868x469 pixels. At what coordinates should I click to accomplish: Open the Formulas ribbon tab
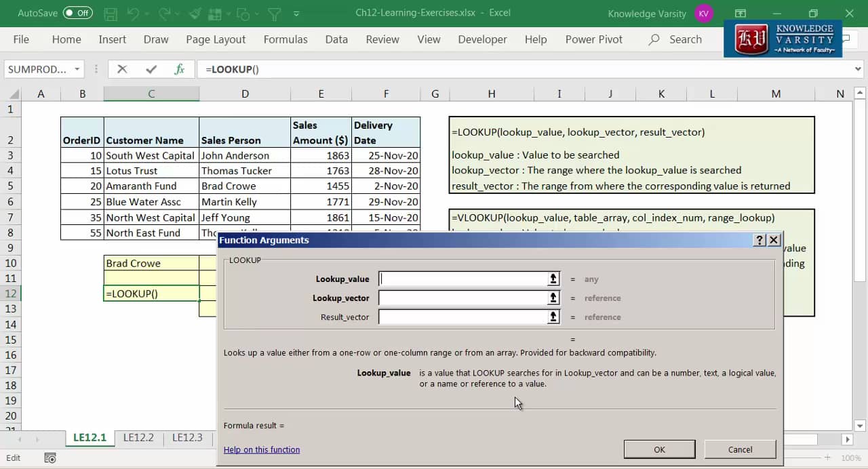(285, 39)
